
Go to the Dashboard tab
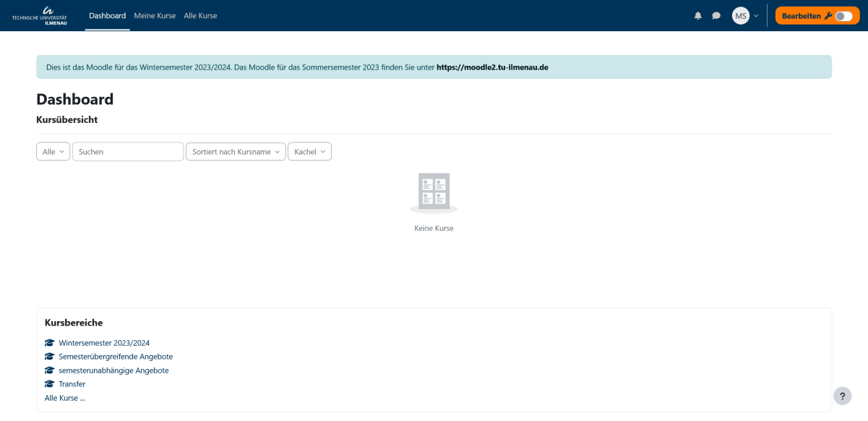[107, 15]
